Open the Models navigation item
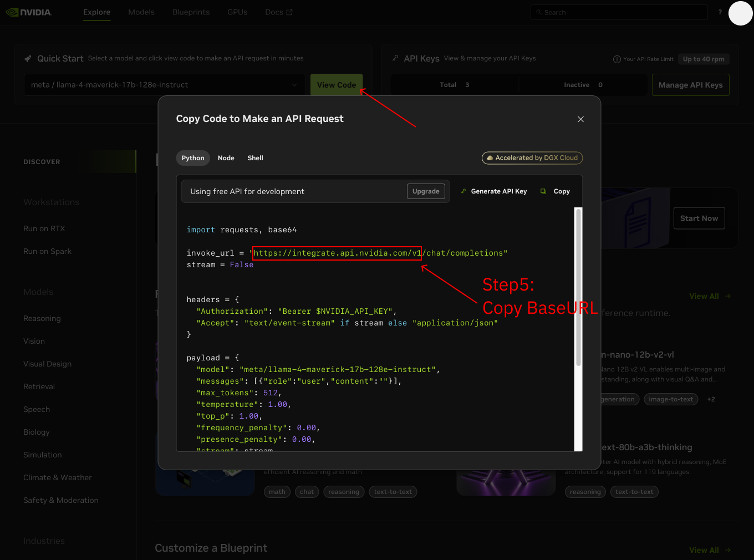Screen dimensions: 754x560 point(141,12)
